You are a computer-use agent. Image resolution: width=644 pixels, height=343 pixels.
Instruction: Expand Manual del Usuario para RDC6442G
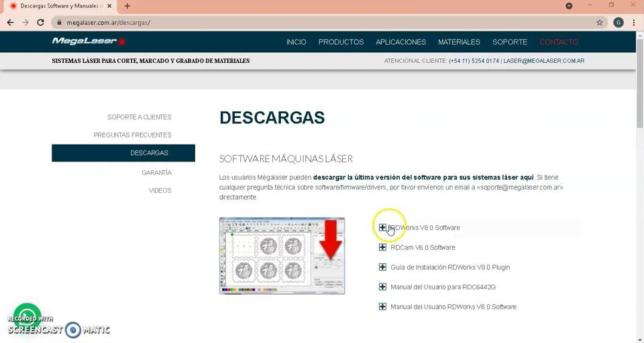pos(382,287)
